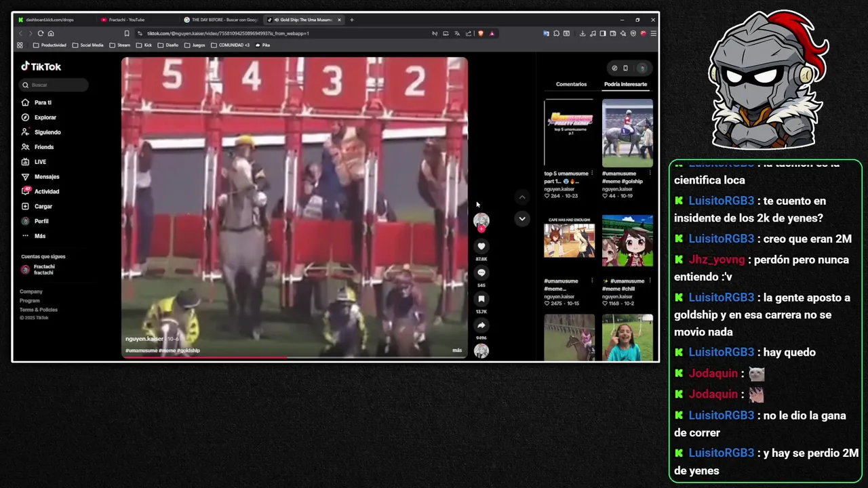Viewport: 868px width, 488px height.
Task: Open Cargar upload page in sidebar
Action: [43, 206]
